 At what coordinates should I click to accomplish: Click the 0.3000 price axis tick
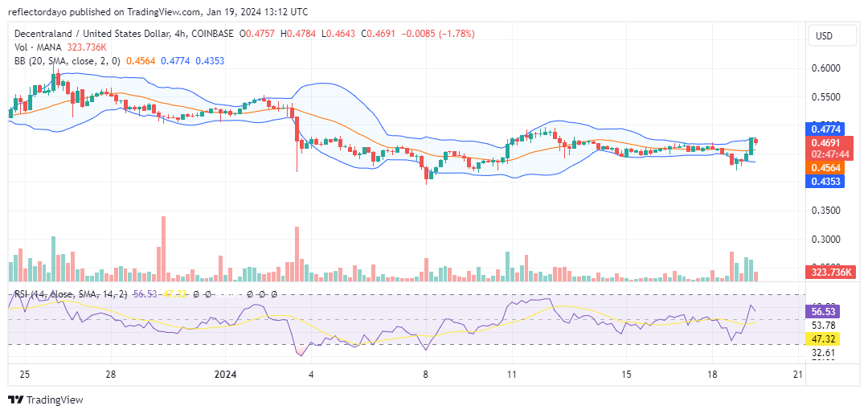[x=826, y=240]
